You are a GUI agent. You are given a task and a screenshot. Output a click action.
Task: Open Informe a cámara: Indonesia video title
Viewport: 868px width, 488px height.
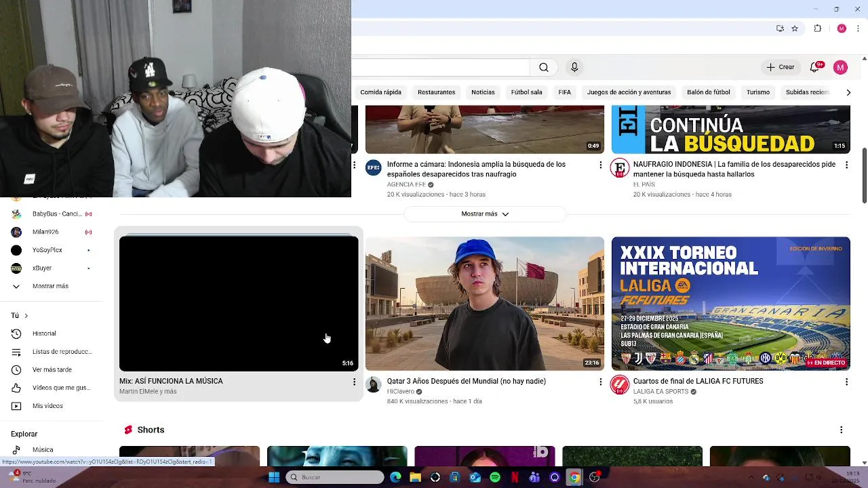click(476, 169)
